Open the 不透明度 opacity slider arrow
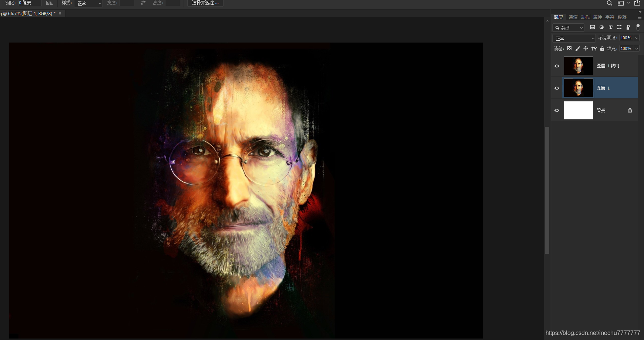644x340 pixels. [637, 38]
